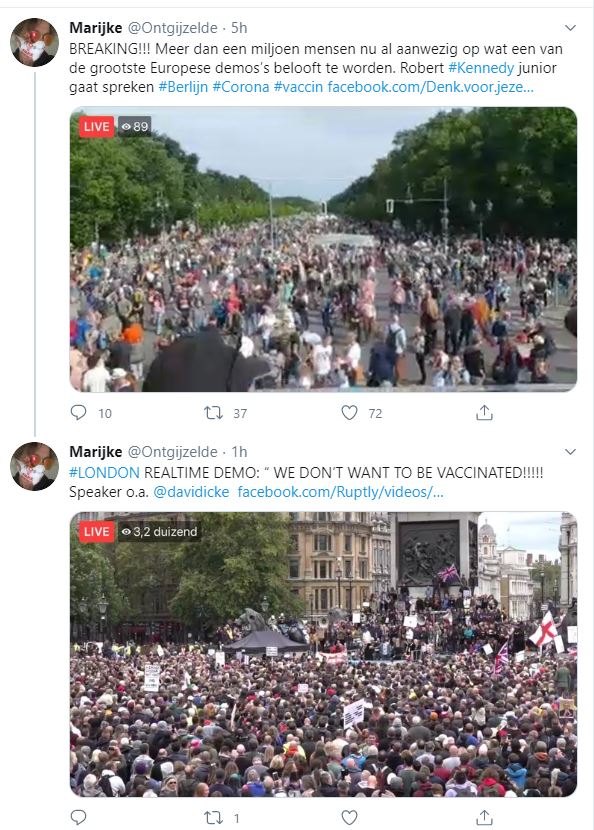The image size is (594, 830).
Task: Share the Berlin demo tweet
Action: coord(484,412)
